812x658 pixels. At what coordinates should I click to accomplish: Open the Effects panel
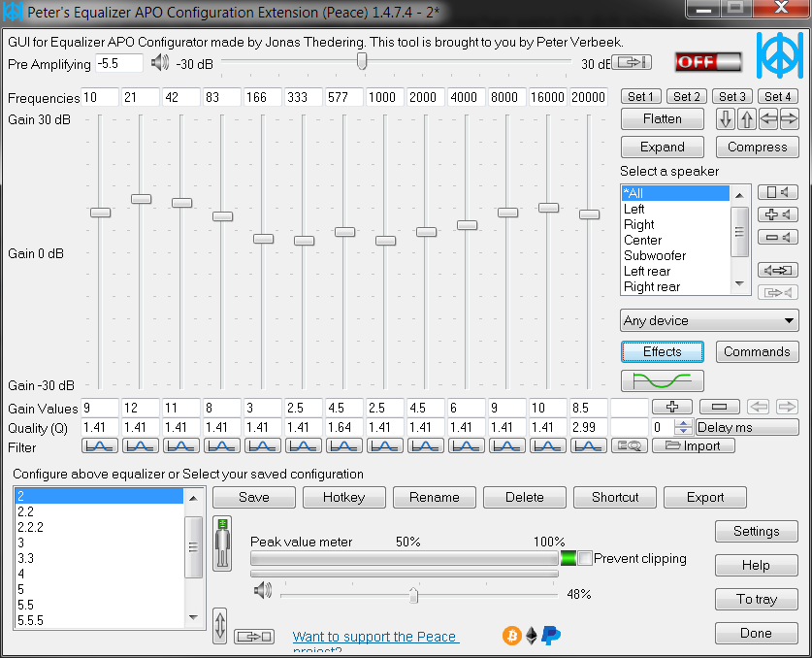663,351
